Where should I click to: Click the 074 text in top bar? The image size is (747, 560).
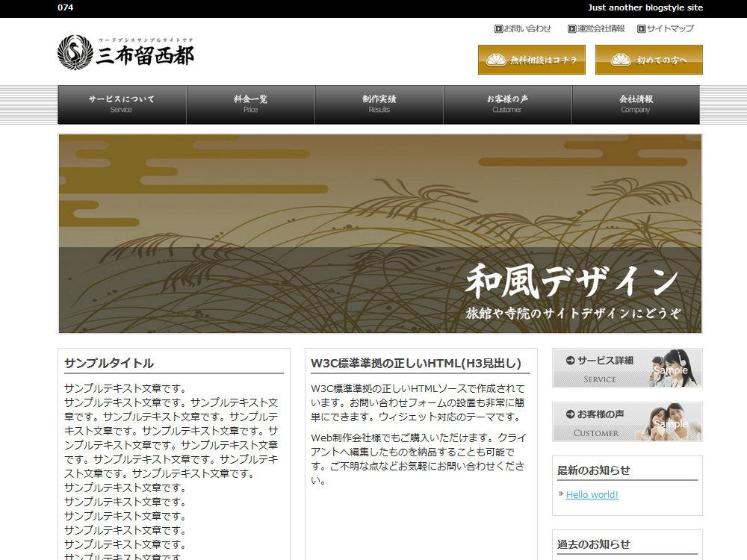(65, 7)
